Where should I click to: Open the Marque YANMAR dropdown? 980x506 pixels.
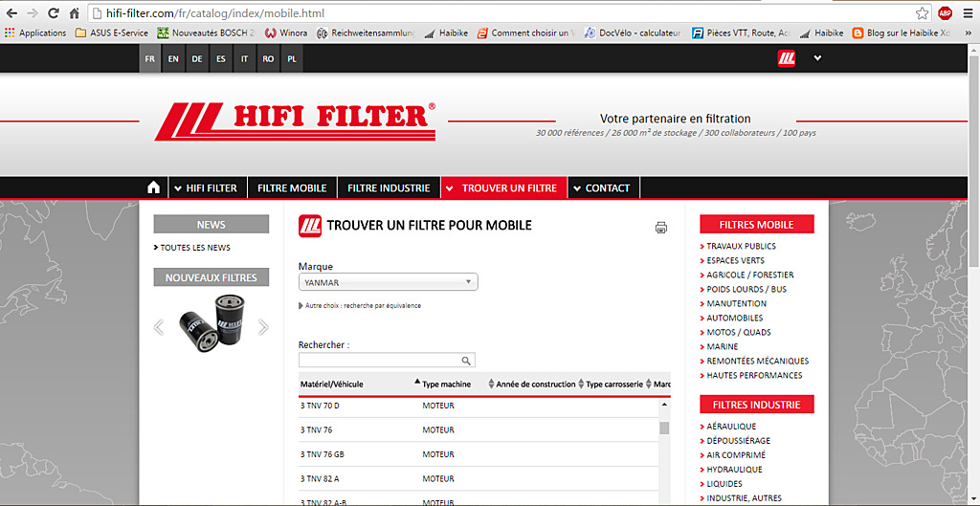[x=389, y=282]
